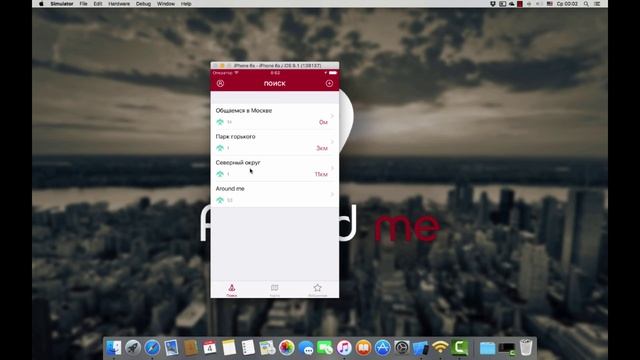
Task: Click the people icon under 'Around me'
Action: coord(220,200)
